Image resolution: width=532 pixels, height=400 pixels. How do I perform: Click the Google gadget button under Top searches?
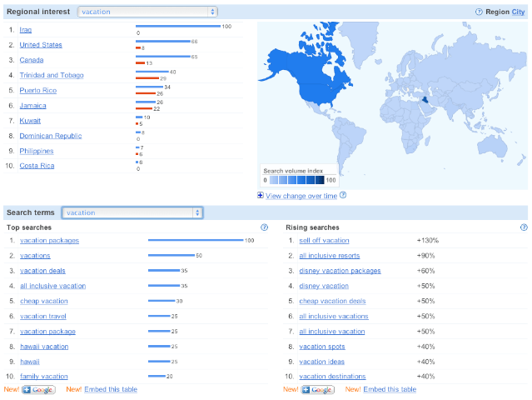pos(38,389)
